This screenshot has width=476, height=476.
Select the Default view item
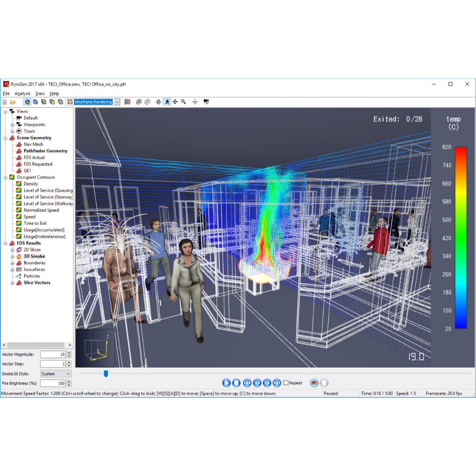pyautogui.click(x=31, y=118)
